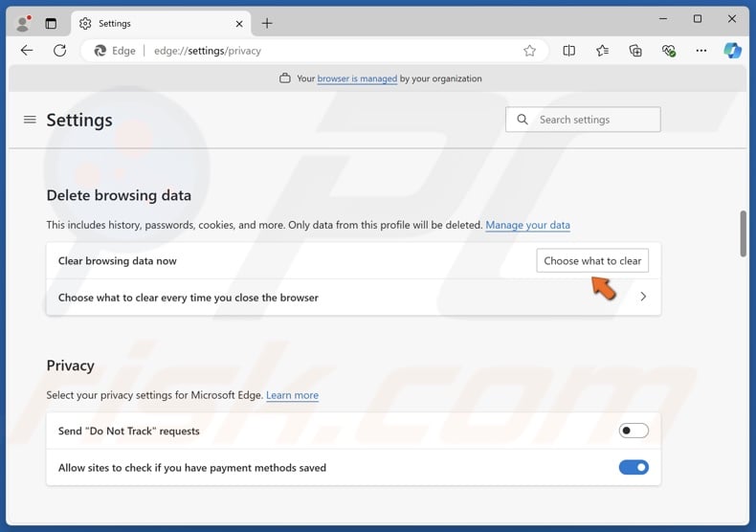Refresh the current page

(x=59, y=50)
